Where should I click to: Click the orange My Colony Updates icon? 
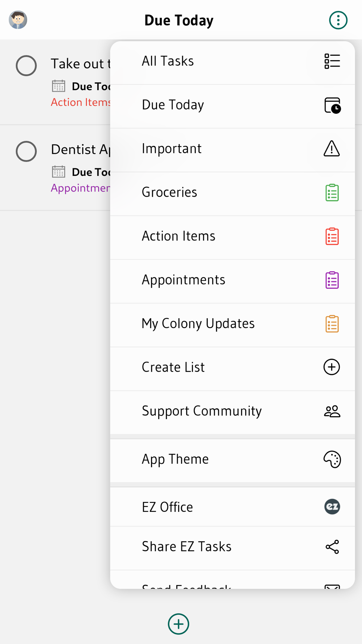tap(332, 324)
